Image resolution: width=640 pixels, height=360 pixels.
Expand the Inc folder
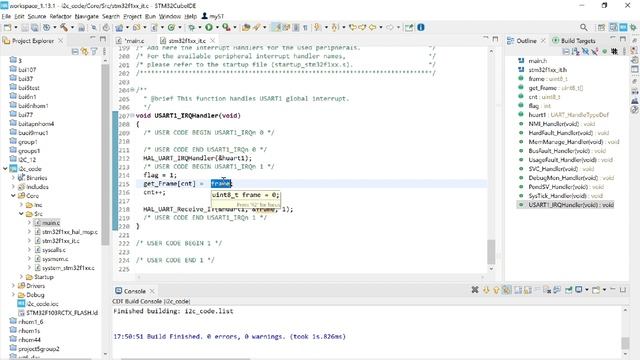pos(21,204)
